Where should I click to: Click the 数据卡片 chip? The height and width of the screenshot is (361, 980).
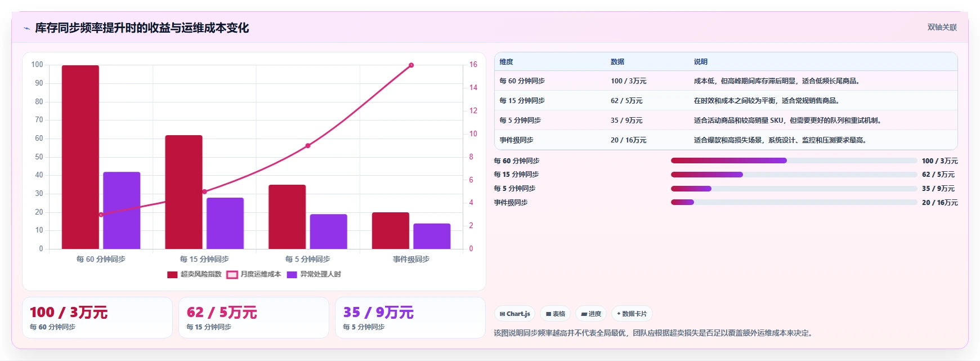[632, 314]
